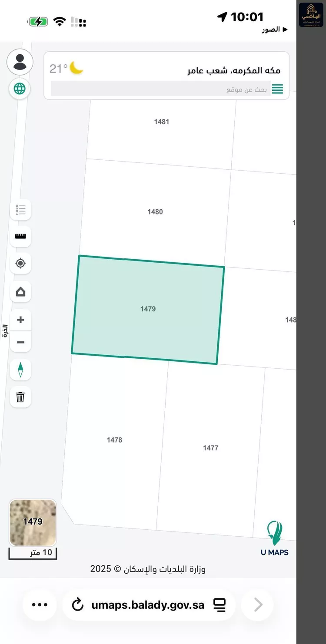This screenshot has height=644, width=326.
Task: Zoom out with the minus button
Action: 20,343
